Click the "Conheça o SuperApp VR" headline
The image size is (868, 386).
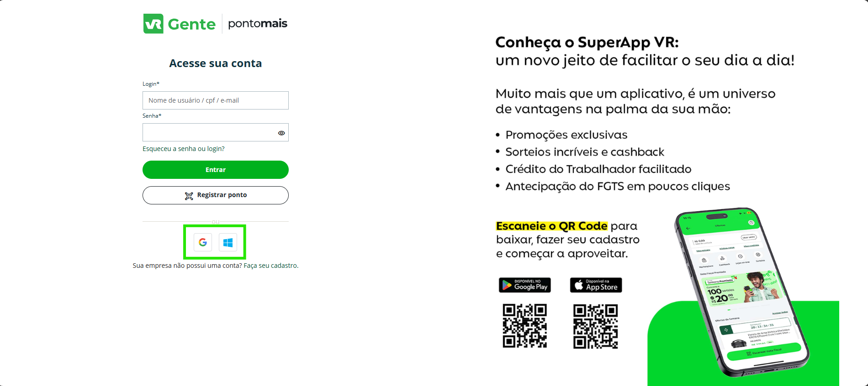tap(587, 42)
